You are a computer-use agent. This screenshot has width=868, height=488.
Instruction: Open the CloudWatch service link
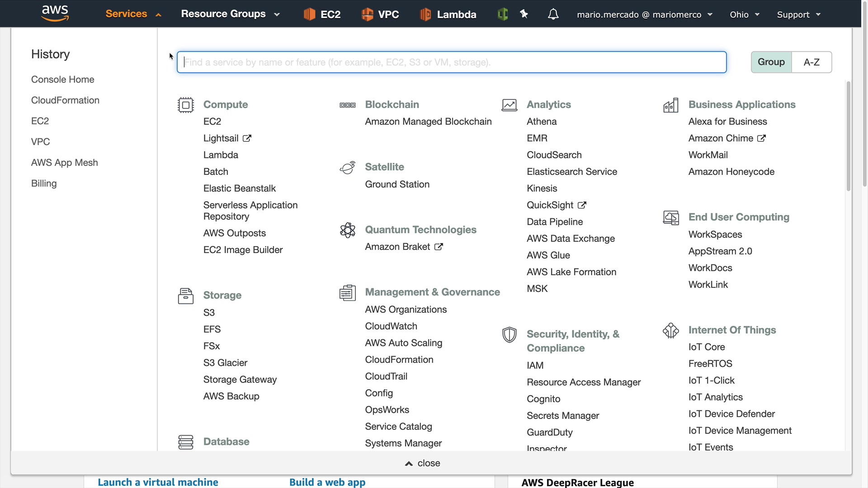[x=391, y=326]
